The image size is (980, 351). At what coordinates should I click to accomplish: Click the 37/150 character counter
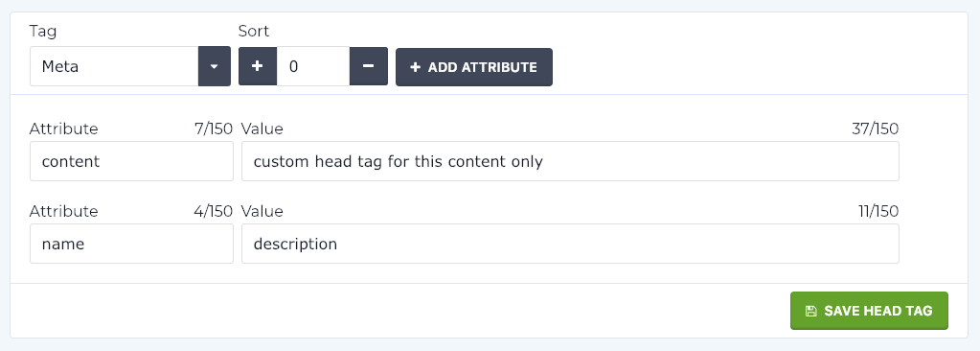[x=875, y=129]
